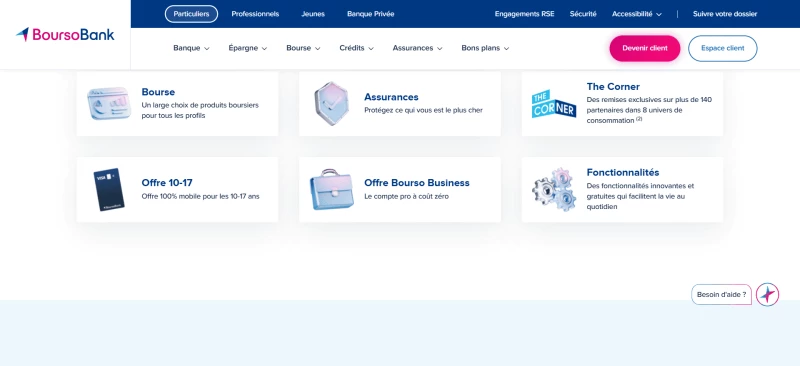Open the help assistant star icon
This screenshot has height=366, width=800.
click(767, 295)
